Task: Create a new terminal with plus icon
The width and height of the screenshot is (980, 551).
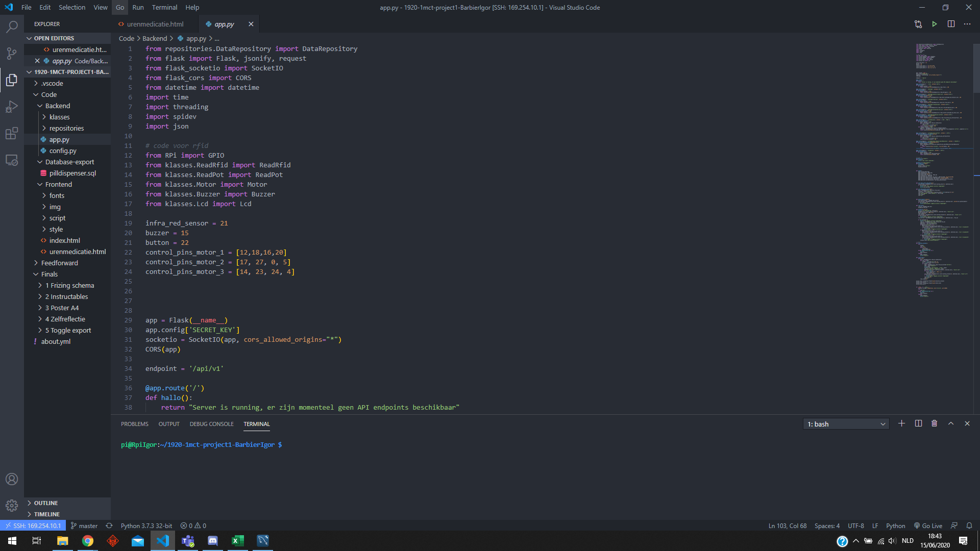Action: click(902, 423)
